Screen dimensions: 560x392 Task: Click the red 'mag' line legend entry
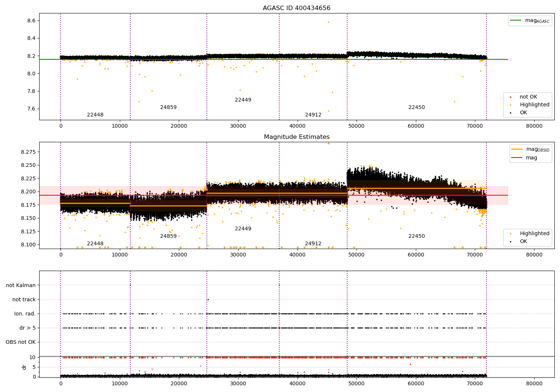point(524,158)
